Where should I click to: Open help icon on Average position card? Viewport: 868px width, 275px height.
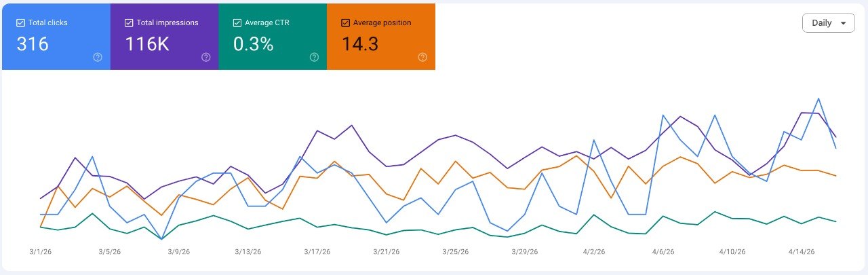(x=422, y=57)
